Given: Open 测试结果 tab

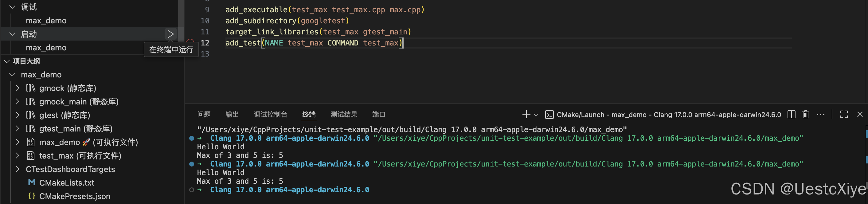Looking at the screenshot, I should [x=344, y=115].
